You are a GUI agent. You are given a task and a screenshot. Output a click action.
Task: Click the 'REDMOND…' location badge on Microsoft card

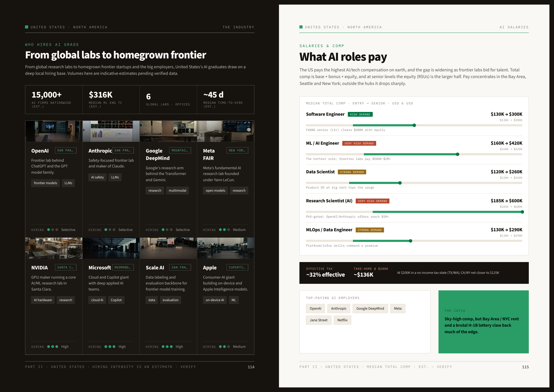[x=123, y=267]
